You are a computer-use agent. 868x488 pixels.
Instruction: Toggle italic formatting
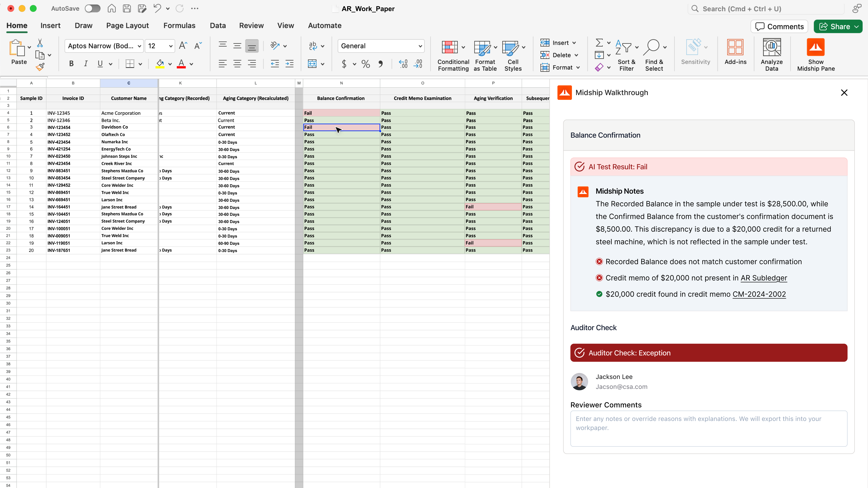coord(86,64)
